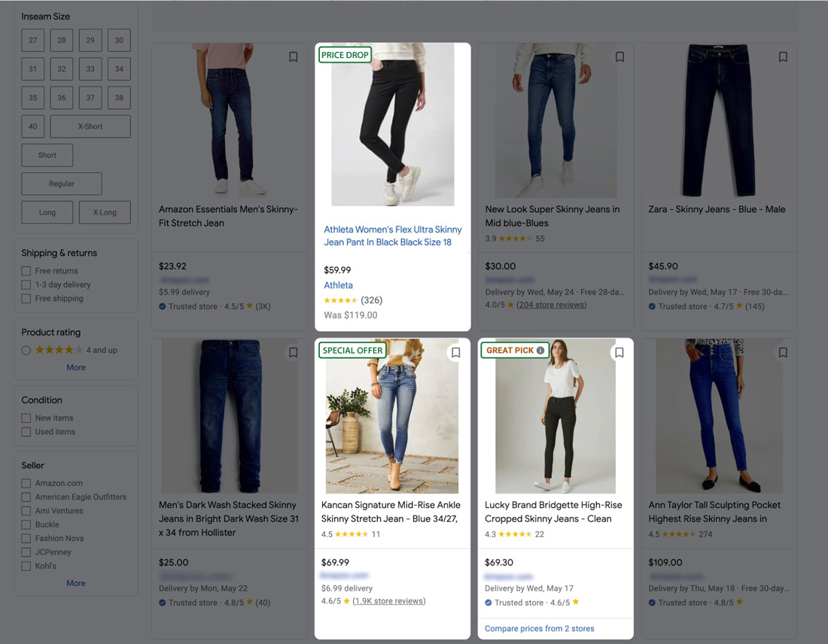Select inseam size 36
828x644 pixels.
[x=62, y=98]
